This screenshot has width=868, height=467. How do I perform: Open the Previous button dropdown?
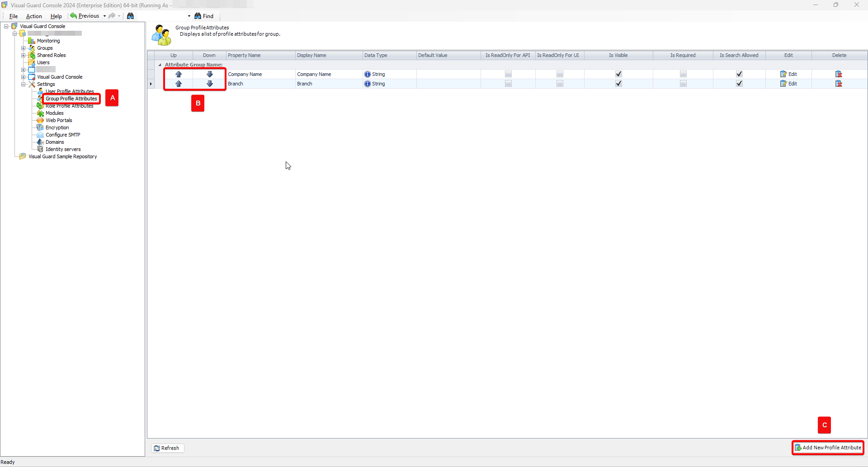pos(104,16)
